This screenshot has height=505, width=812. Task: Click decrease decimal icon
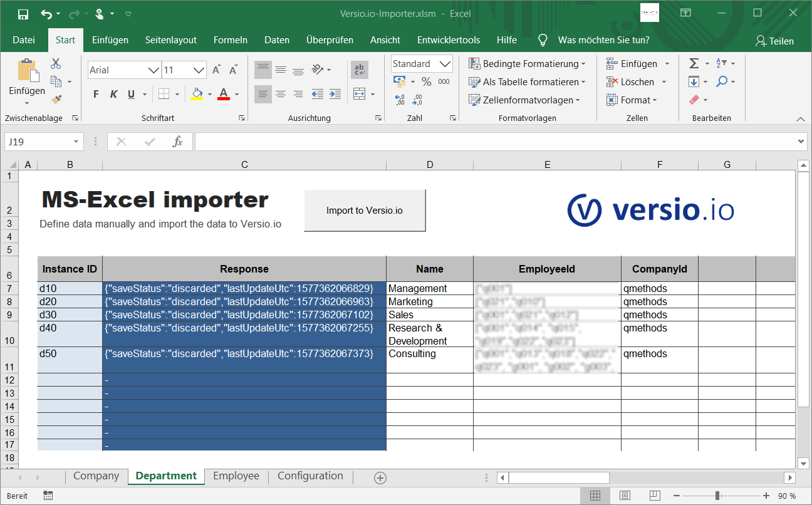tap(418, 99)
